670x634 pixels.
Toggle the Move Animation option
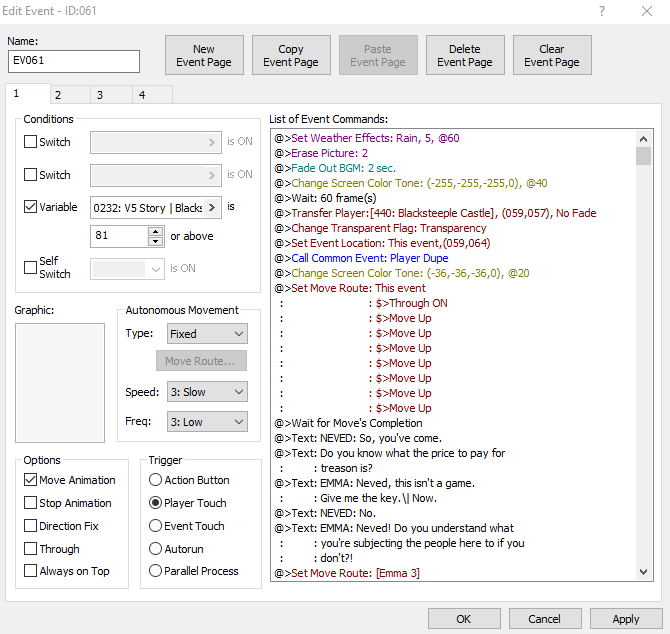31,480
